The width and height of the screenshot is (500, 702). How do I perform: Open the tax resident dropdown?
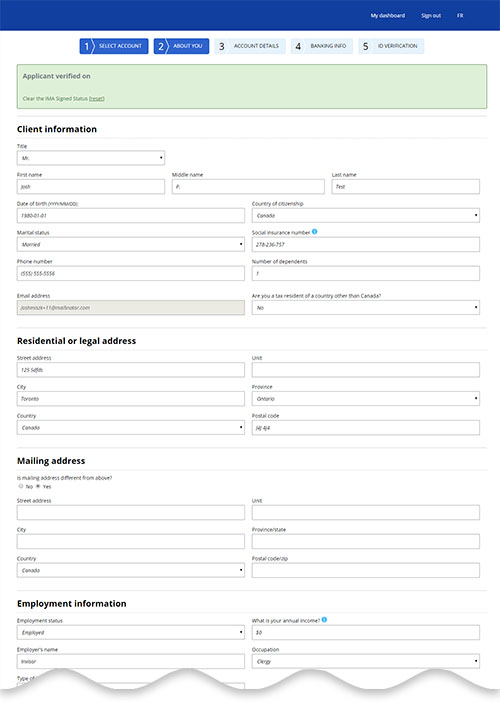pyautogui.click(x=366, y=308)
